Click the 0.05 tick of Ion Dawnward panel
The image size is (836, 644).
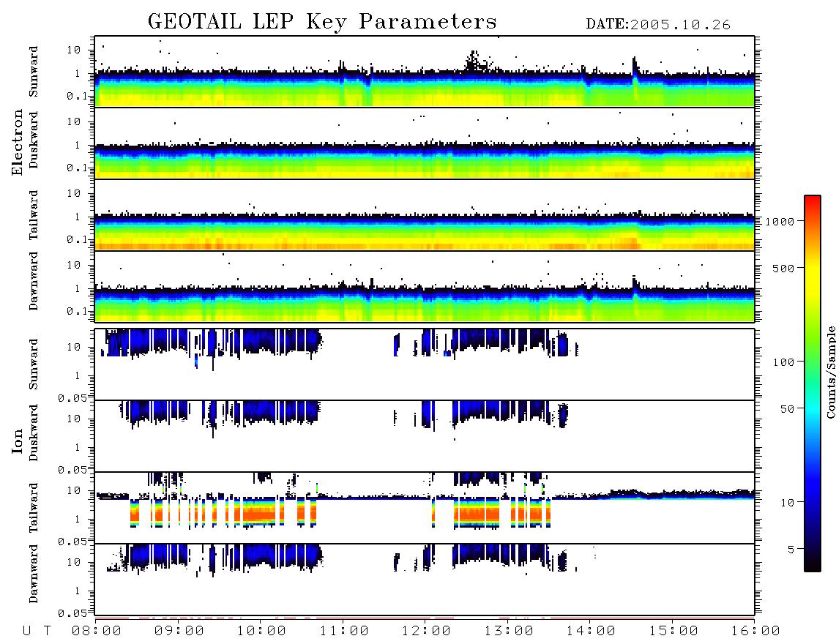[x=72, y=613]
